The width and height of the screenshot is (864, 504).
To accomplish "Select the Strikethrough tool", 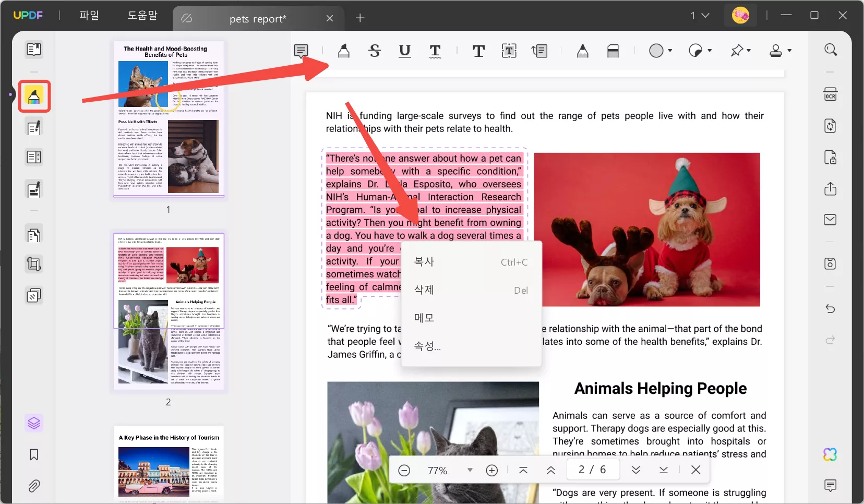I will 375,51.
